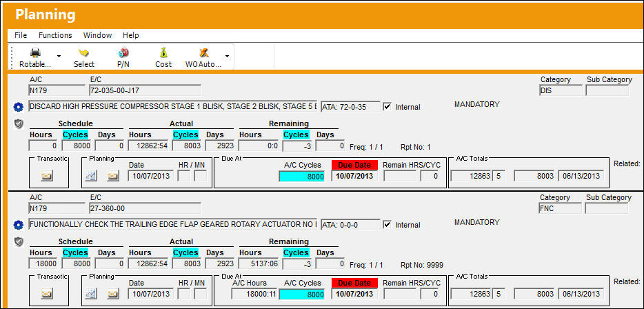Screen dimensions: 644x309
Task: Click Sub Category field beside DIS
Action: pyautogui.click(x=607, y=90)
